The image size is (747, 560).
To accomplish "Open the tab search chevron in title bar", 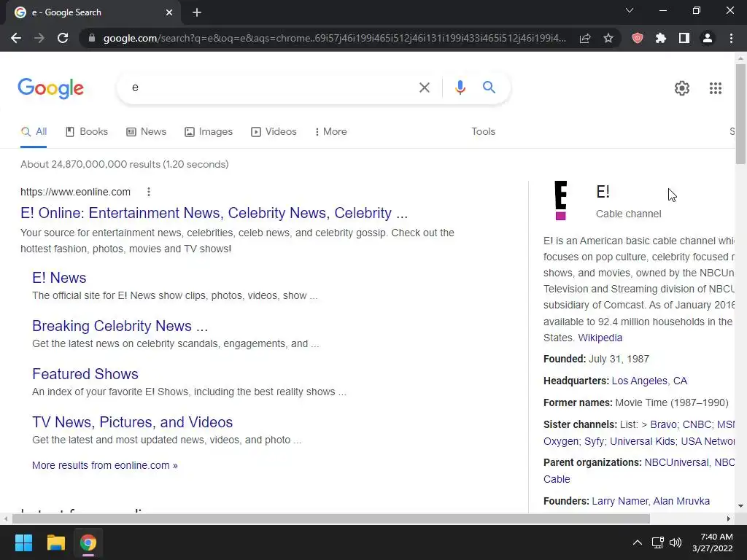I will tap(630, 10).
